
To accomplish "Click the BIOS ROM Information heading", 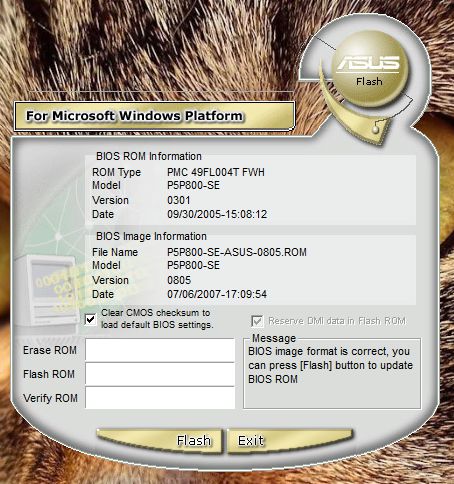I will point(149,156).
